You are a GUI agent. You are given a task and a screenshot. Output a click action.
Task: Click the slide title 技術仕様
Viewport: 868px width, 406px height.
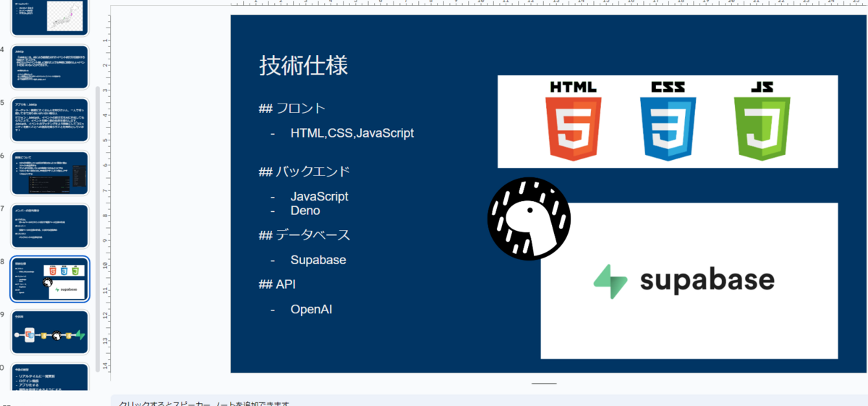(x=304, y=65)
